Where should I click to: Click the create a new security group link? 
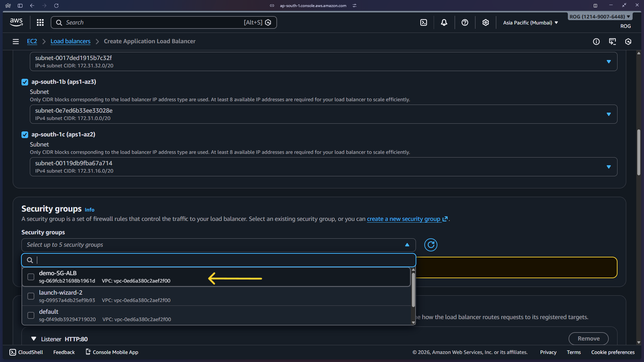[404, 219]
